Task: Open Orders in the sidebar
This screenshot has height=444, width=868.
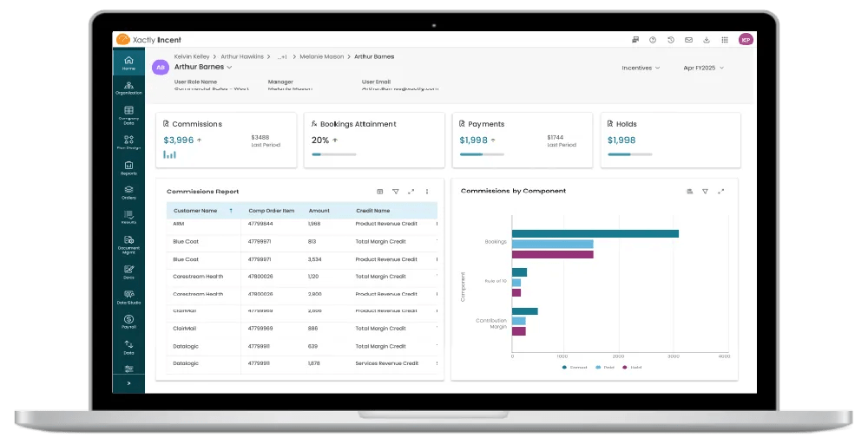Action: [128, 193]
